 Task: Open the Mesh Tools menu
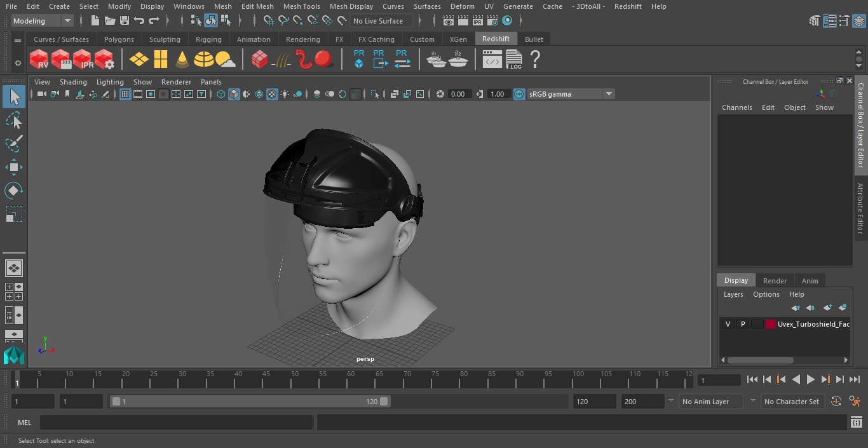[x=301, y=6]
